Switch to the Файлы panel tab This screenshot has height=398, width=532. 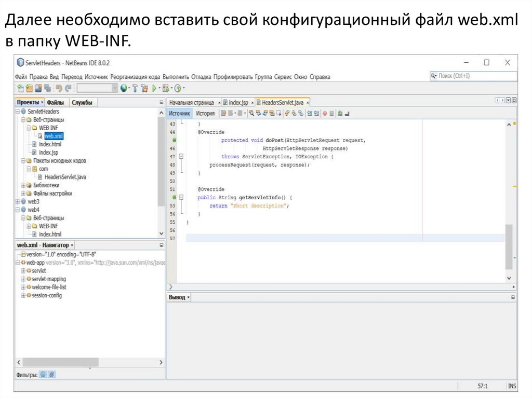click(56, 103)
